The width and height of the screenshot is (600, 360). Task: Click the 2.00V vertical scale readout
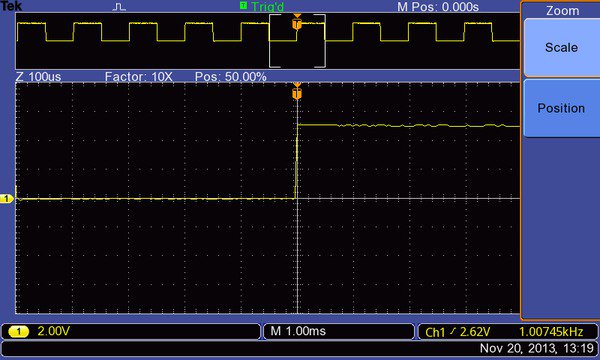54,331
